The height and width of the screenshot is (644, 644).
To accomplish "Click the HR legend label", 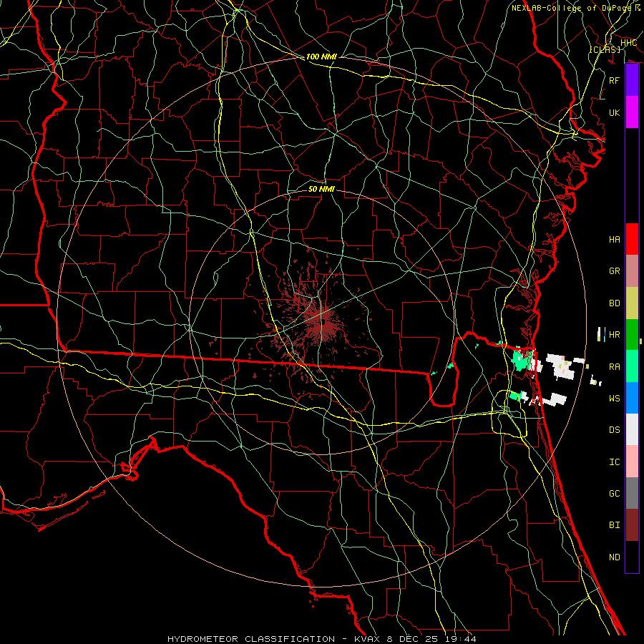I will pos(615,335).
